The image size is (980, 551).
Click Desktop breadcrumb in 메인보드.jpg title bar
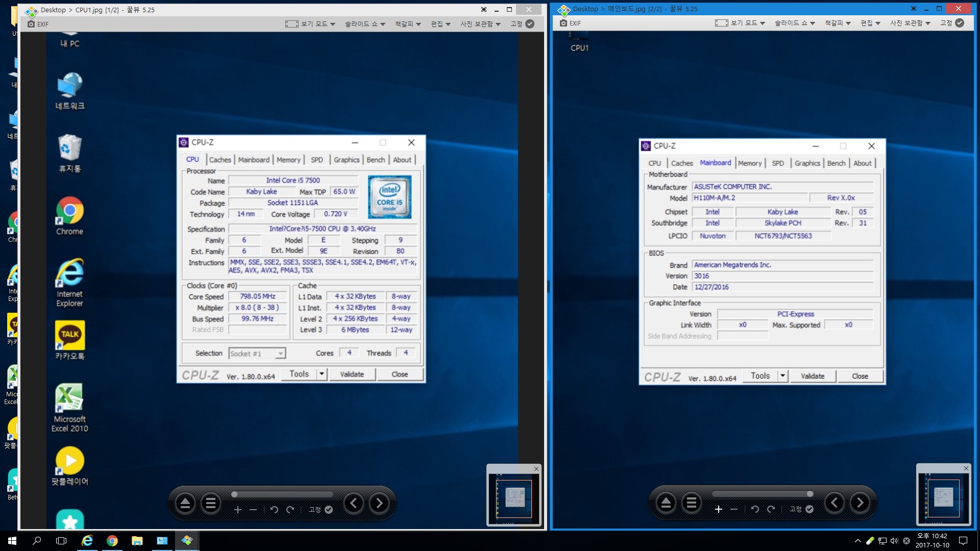pyautogui.click(x=585, y=9)
